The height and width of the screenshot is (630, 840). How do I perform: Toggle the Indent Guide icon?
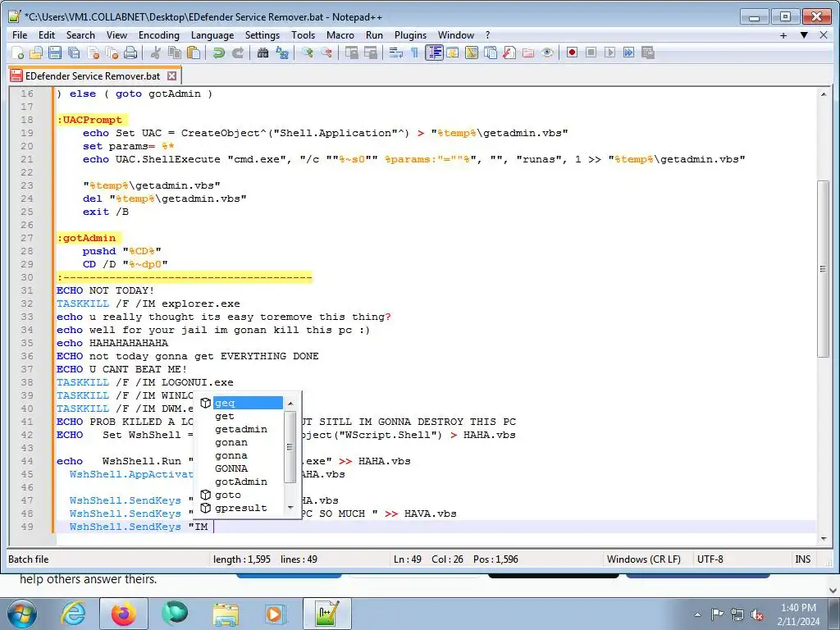(x=434, y=52)
